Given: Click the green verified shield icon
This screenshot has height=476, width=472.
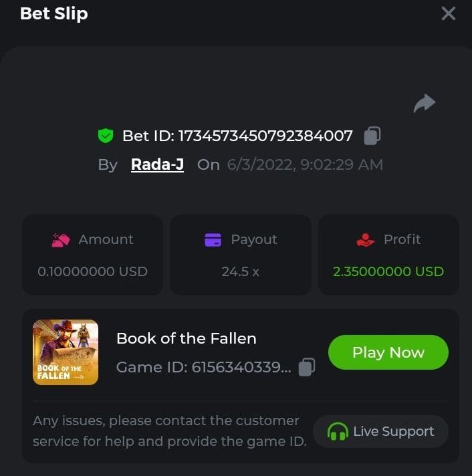Looking at the screenshot, I should pyautogui.click(x=106, y=136).
